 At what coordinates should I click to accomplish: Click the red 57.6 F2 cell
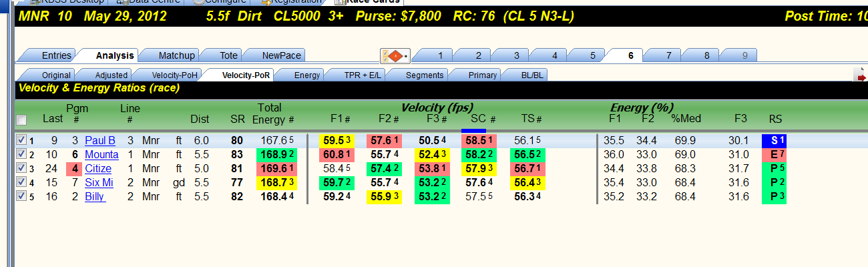(384, 141)
